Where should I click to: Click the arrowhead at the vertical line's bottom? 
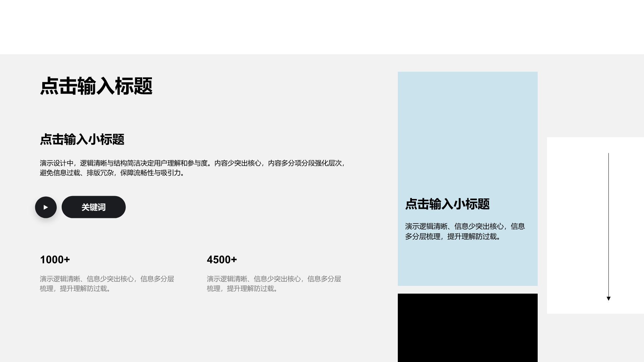pos(608,298)
